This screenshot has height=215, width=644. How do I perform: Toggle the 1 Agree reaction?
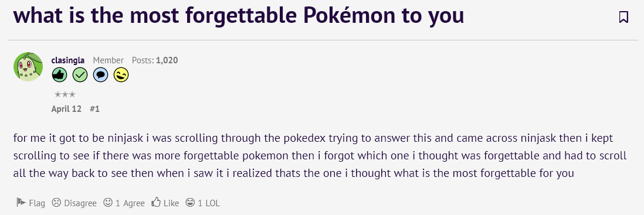[x=124, y=203]
